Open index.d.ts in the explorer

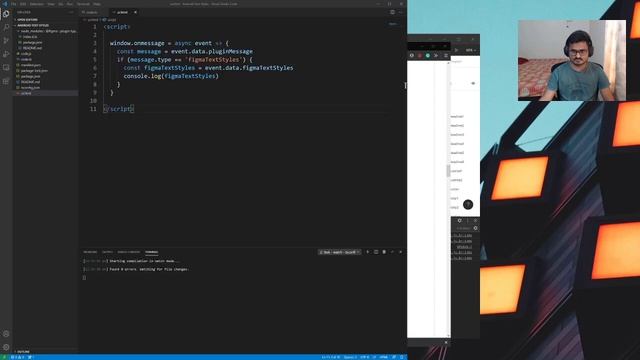click(x=30, y=37)
